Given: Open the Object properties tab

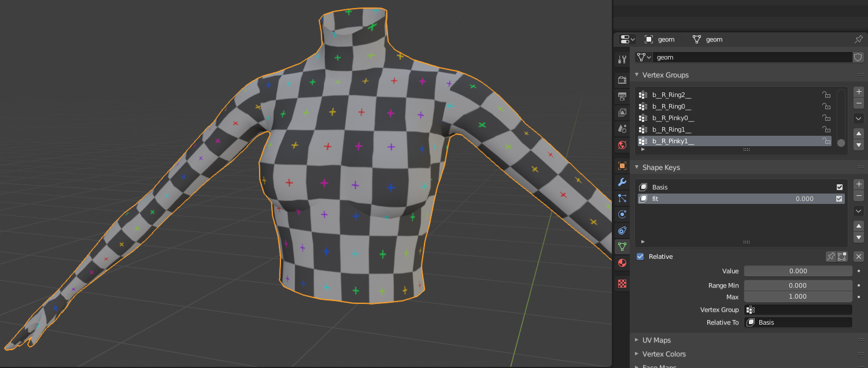Looking at the screenshot, I should tap(622, 166).
